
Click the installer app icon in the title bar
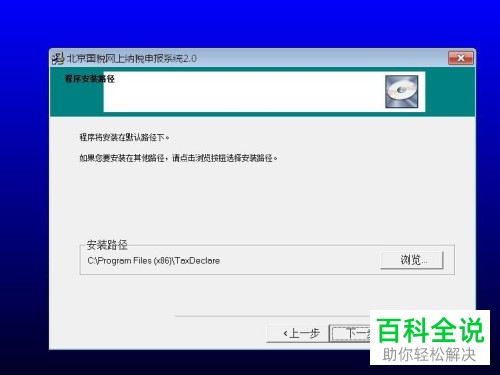pos(58,58)
